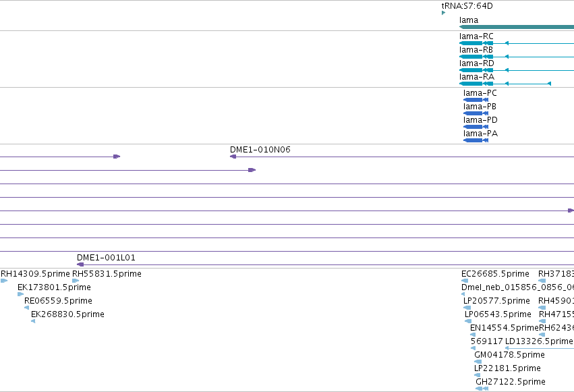Click the 569117 EST label
Viewport: 574px width, 392px height.
pyautogui.click(x=487, y=341)
